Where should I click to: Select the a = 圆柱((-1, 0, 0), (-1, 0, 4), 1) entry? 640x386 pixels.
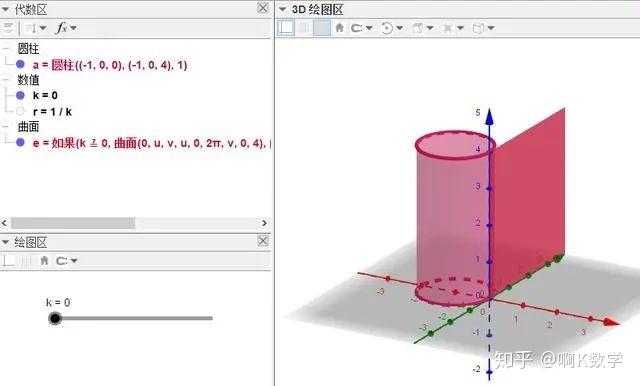tap(110, 65)
